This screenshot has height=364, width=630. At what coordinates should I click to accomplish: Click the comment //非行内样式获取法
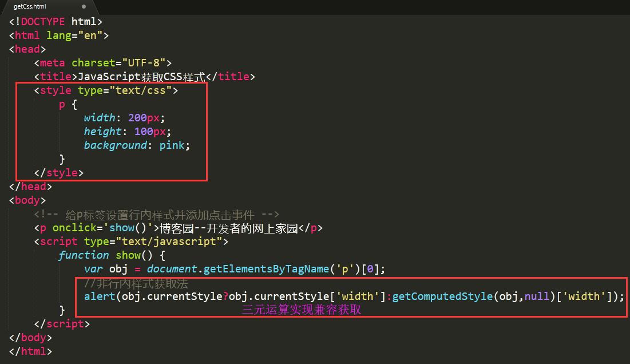[136, 283]
